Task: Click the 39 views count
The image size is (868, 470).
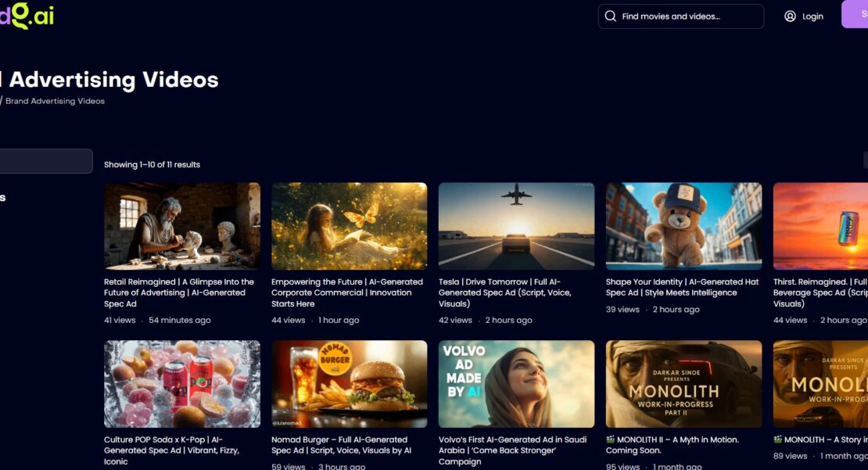Action: [622, 309]
